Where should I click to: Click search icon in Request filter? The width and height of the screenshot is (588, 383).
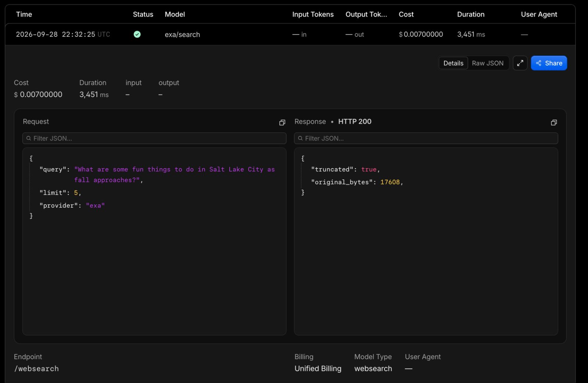29,139
